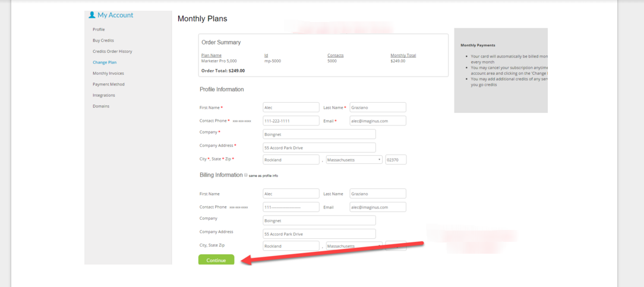Open Domains from sidebar

point(101,106)
